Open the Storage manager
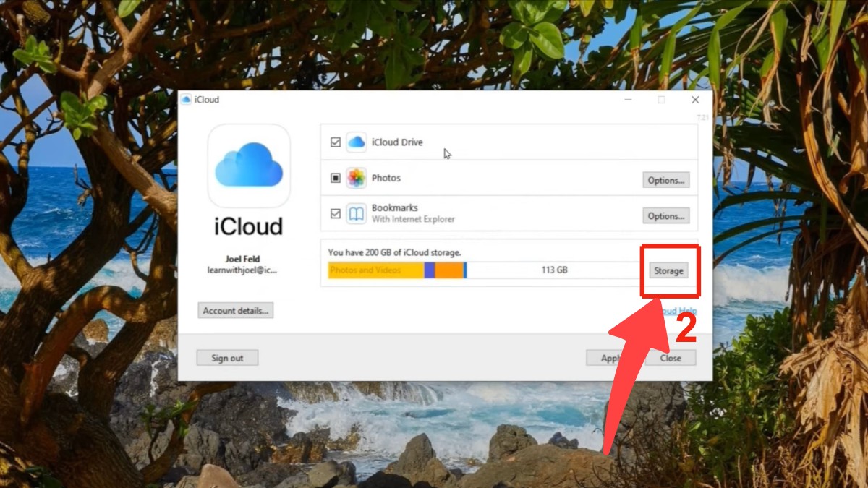Screen dimensions: 868x488 tap(668, 270)
